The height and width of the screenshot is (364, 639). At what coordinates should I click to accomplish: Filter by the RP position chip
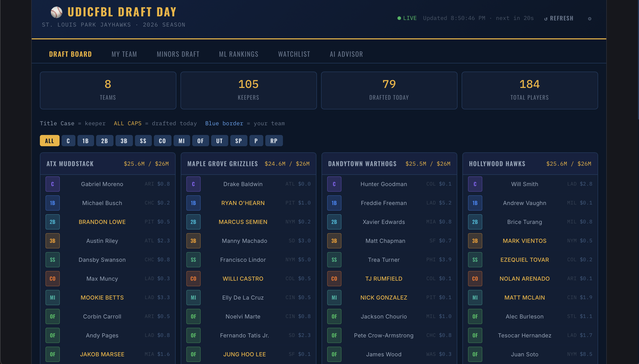[274, 141]
